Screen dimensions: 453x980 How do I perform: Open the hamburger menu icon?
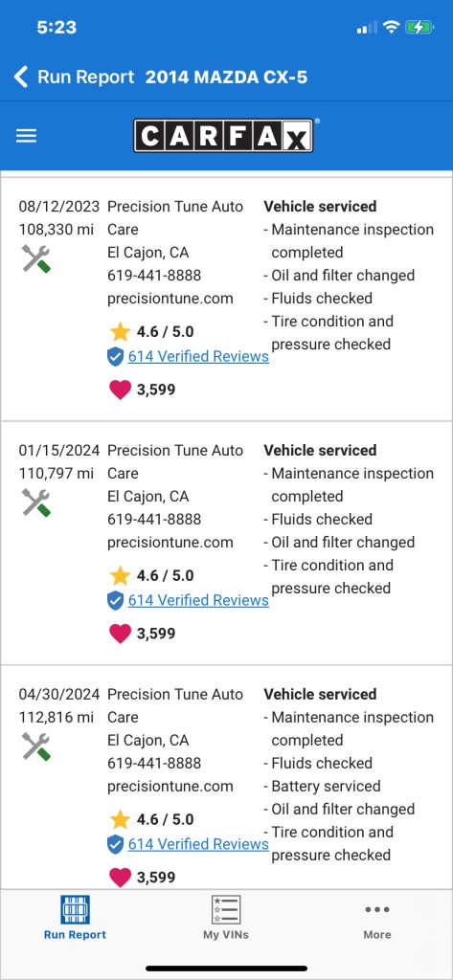click(26, 136)
